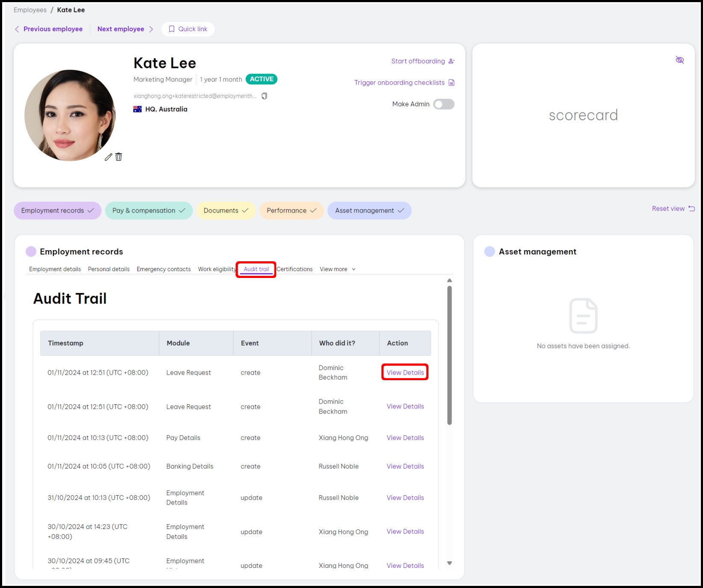Screen dimensions: 703x588
Task: Go to the Next employee
Action: 121,29
